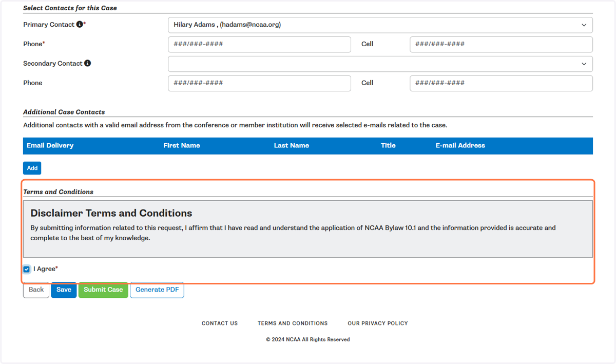Screen dimensions: 616x364
Task: Click the Last Name column header
Action: (x=292, y=146)
